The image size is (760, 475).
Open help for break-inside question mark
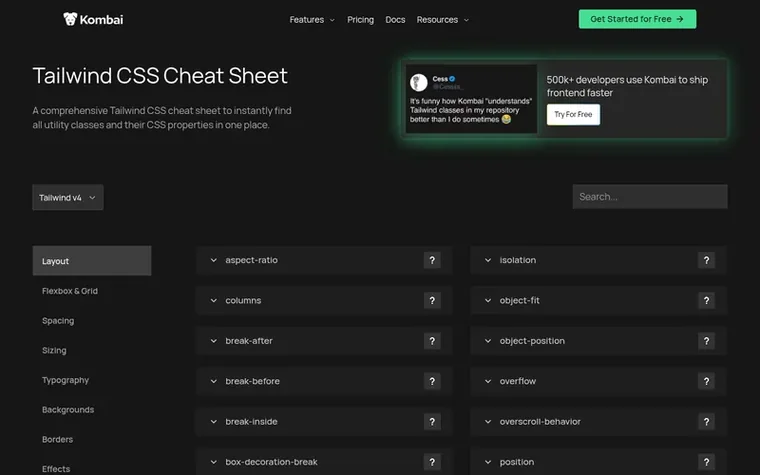click(432, 422)
